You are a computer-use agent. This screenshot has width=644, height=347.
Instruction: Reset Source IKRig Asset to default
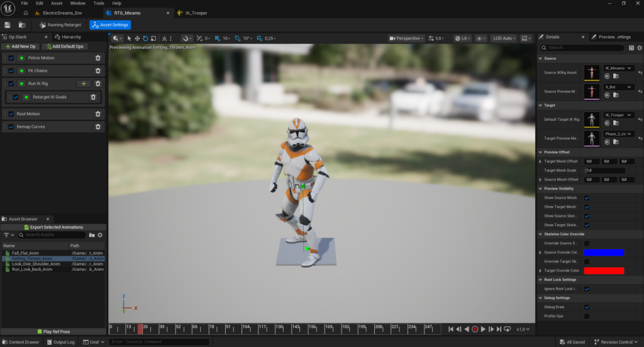click(x=640, y=73)
